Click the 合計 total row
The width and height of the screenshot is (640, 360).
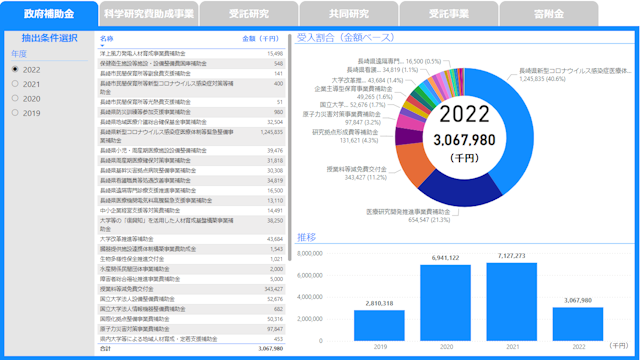point(191,349)
